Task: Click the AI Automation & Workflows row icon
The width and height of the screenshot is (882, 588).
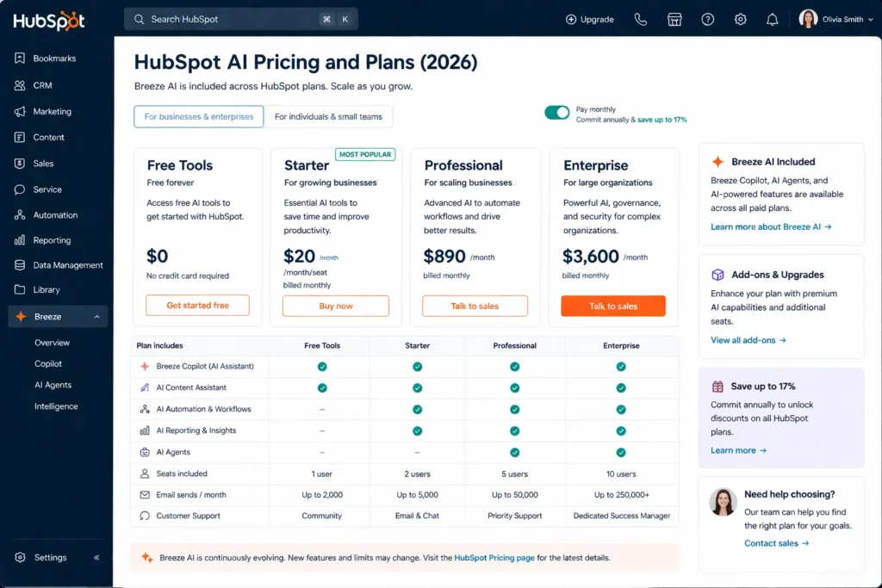Action: 145,409
